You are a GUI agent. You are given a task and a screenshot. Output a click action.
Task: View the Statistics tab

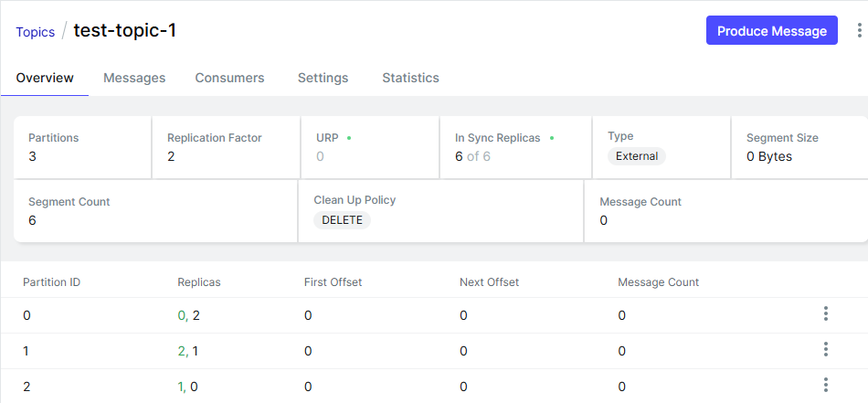[x=410, y=78]
